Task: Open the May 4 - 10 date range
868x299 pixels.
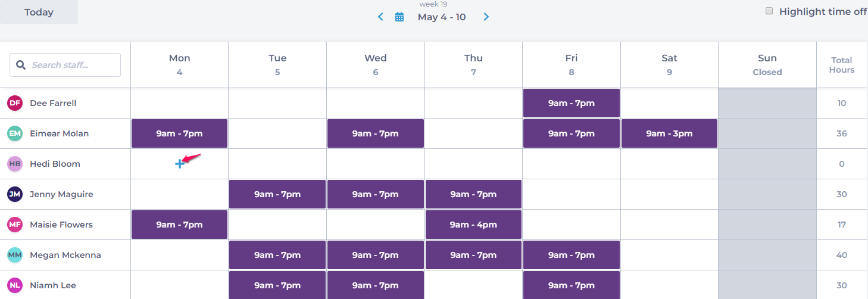Action: click(x=442, y=17)
